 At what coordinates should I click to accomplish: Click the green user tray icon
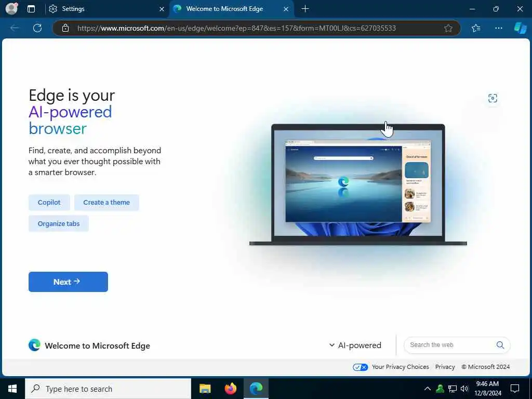click(440, 389)
